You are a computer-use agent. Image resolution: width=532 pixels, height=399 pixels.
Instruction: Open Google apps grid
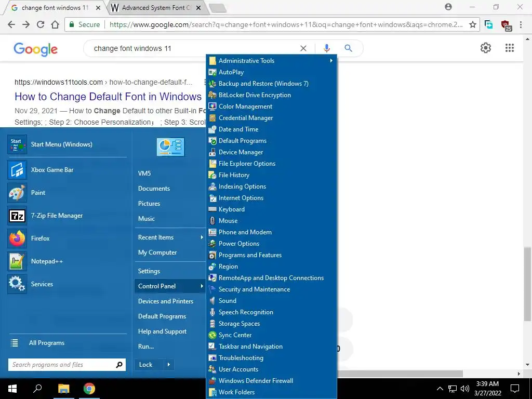(x=510, y=48)
